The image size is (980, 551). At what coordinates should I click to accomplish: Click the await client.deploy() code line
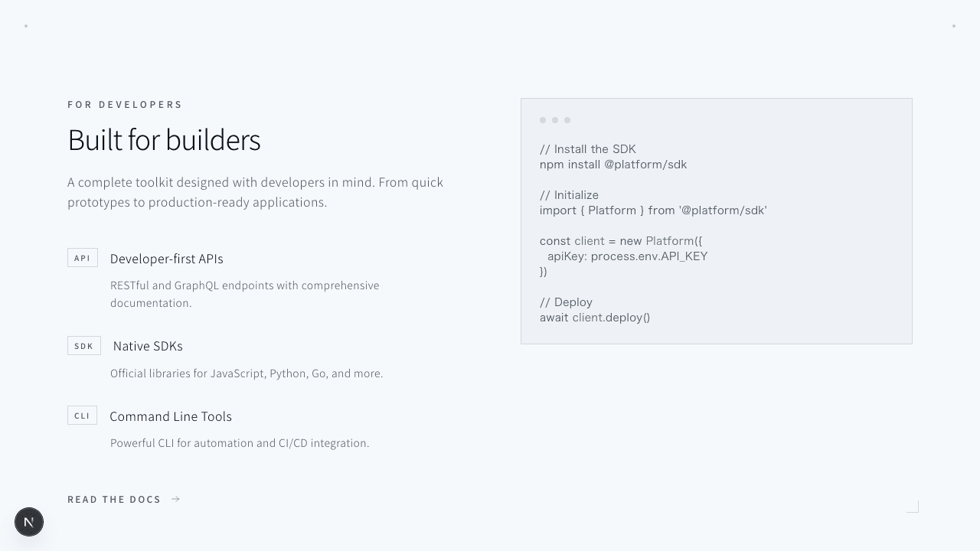595,318
